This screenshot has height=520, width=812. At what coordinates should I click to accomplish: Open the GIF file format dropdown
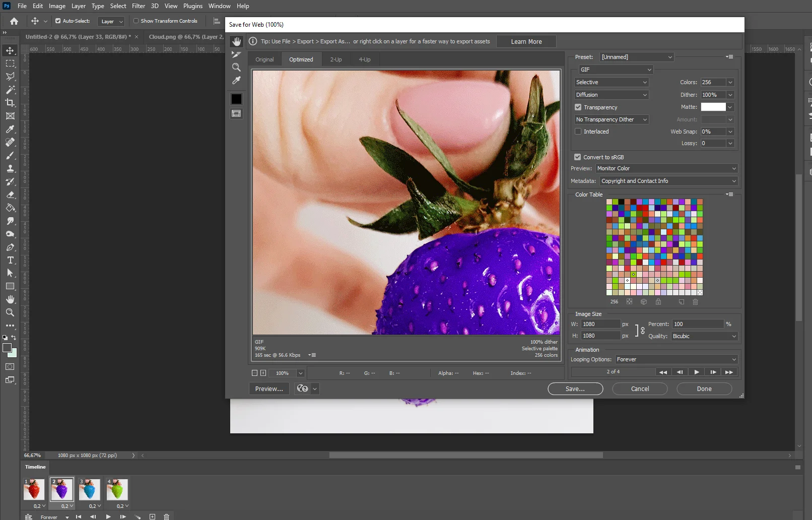pyautogui.click(x=615, y=70)
